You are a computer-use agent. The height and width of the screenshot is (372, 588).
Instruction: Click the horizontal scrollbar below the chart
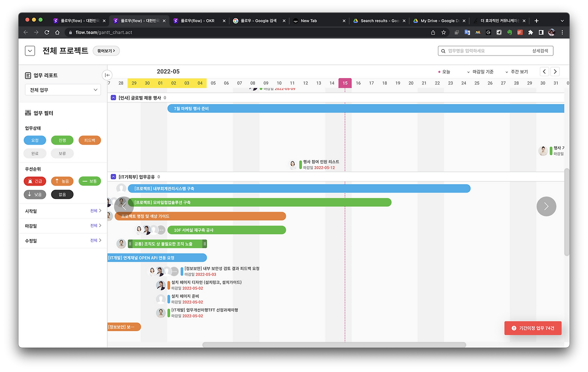tap(334, 345)
